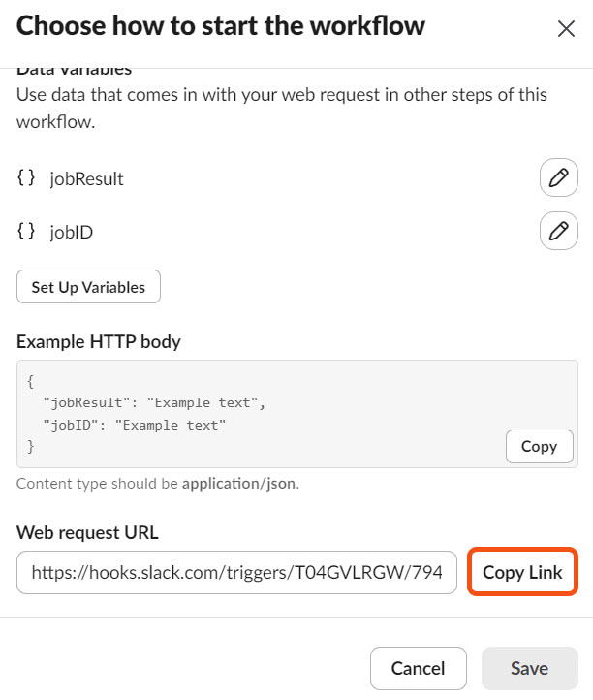
Task: Click inside the example HTTP body code block
Action: 297,414
